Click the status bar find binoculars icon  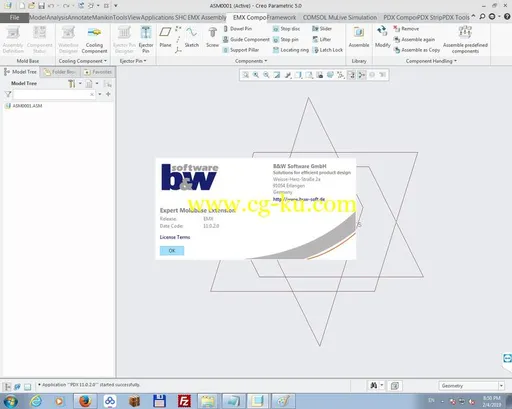tap(374, 386)
